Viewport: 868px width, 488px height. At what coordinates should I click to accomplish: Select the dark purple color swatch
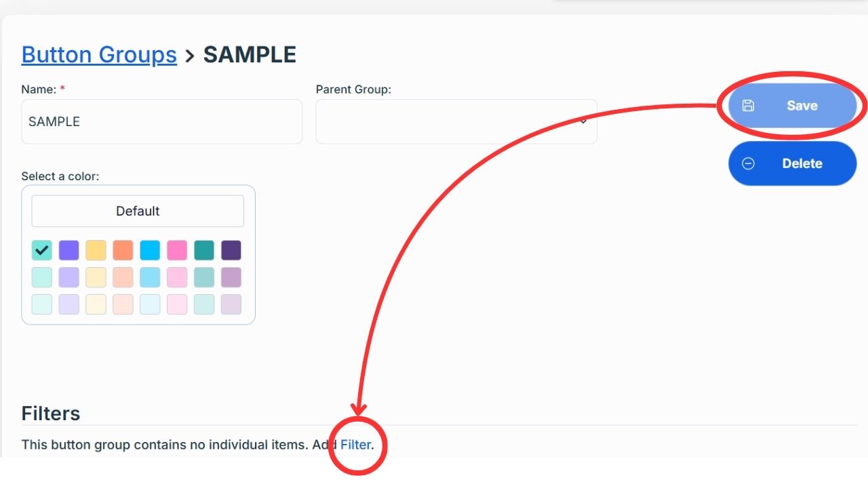[231, 250]
